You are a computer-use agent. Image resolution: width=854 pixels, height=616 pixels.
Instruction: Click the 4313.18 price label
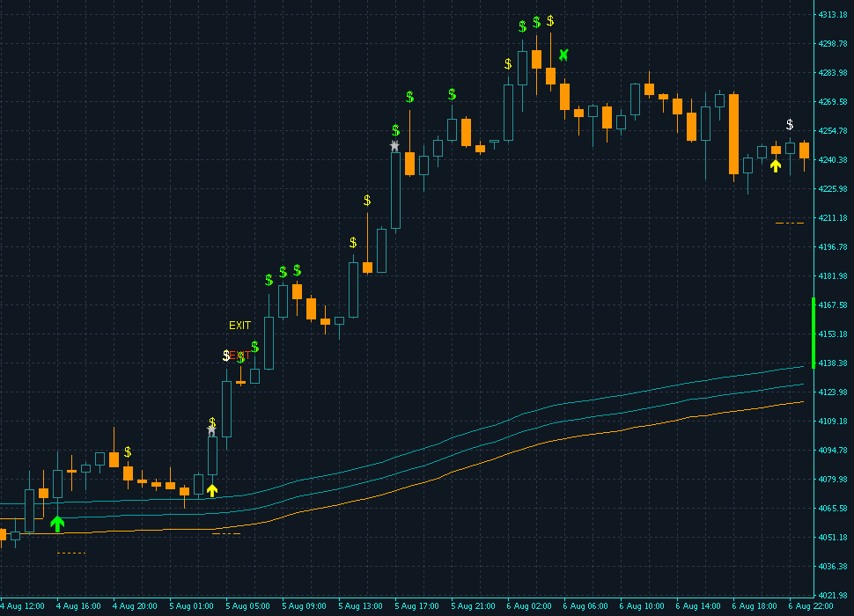coord(833,15)
